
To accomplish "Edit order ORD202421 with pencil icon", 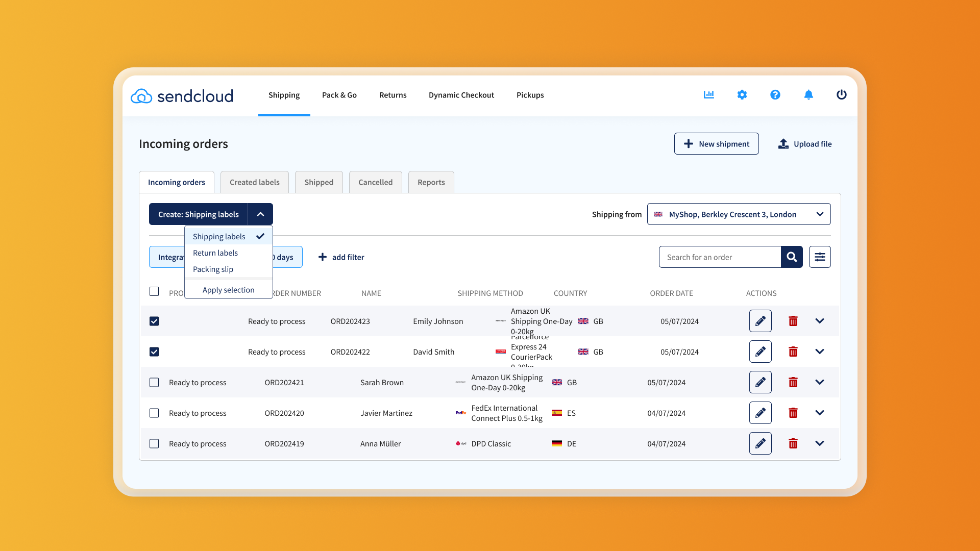I will point(761,382).
